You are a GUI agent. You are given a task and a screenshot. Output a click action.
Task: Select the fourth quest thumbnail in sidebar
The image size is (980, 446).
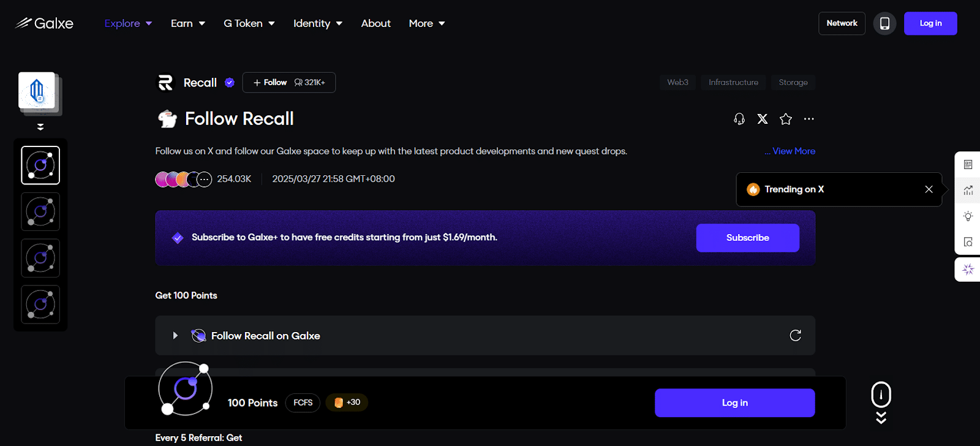40,304
